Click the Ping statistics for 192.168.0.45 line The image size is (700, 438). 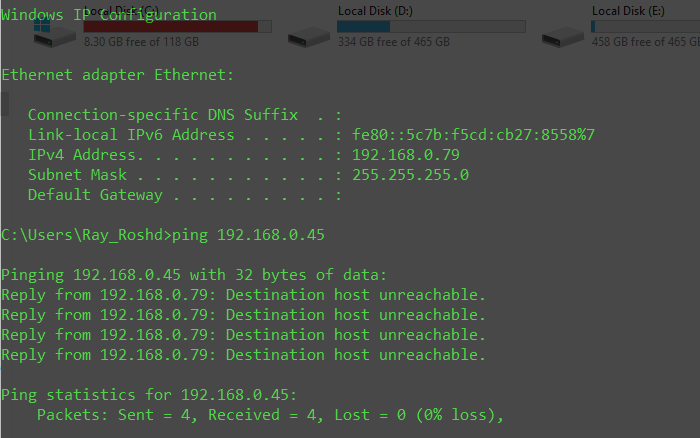[149, 395]
